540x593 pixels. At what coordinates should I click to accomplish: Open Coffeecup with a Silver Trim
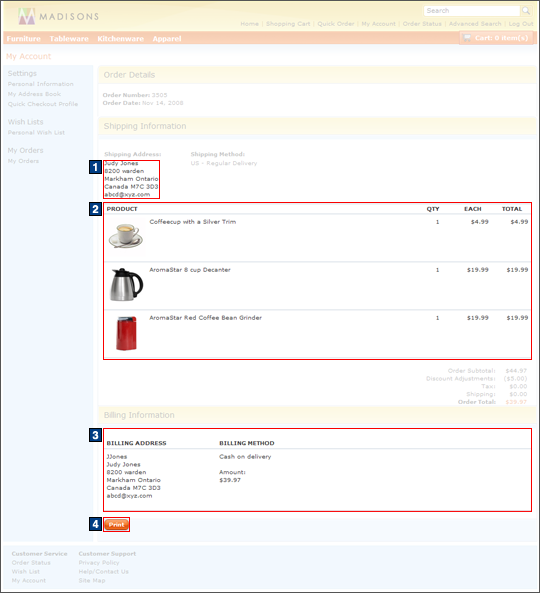click(192, 222)
